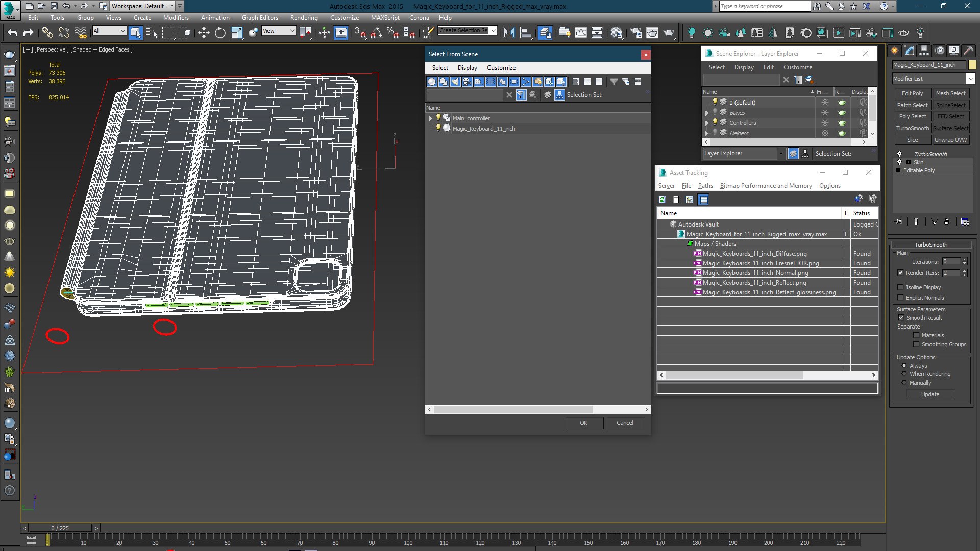Screen dimensions: 980x551
Task: Select the Rotate tool in toolbar
Action: pyautogui.click(x=220, y=33)
